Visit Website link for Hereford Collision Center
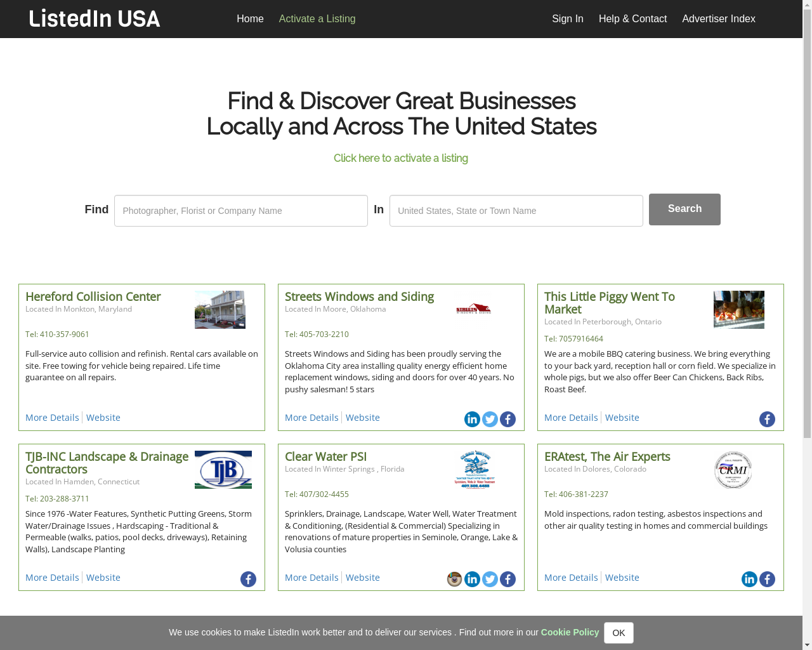This screenshot has width=812, height=650. [x=103, y=418]
